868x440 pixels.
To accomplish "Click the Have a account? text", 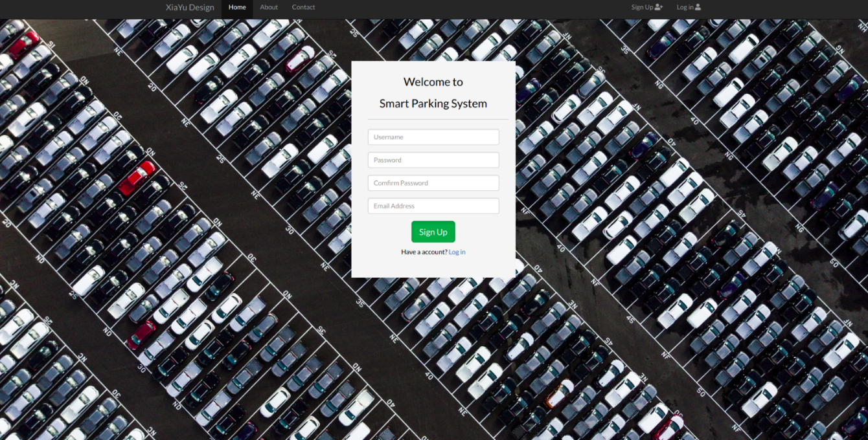I will click(x=424, y=252).
